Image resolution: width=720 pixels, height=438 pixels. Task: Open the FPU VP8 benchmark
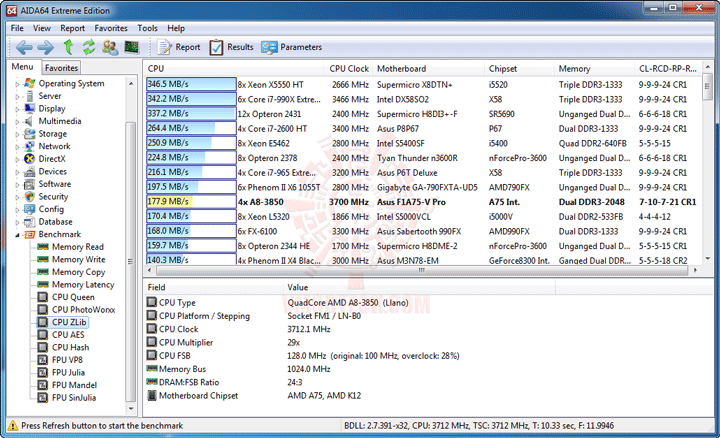click(67, 360)
